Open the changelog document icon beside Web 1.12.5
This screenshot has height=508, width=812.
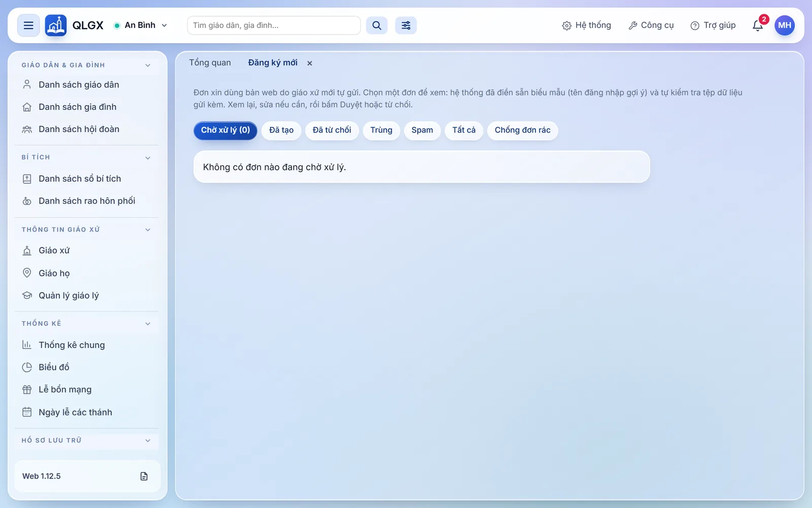click(x=144, y=476)
